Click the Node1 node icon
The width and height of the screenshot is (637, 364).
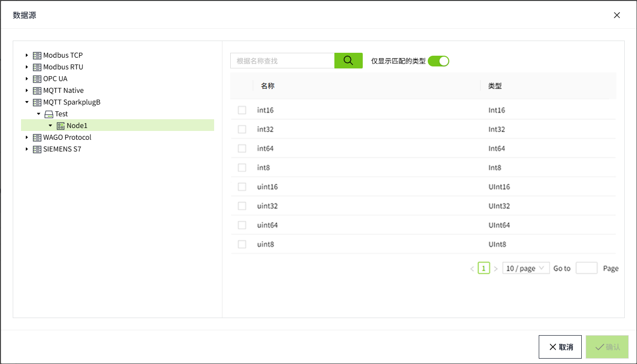point(61,126)
